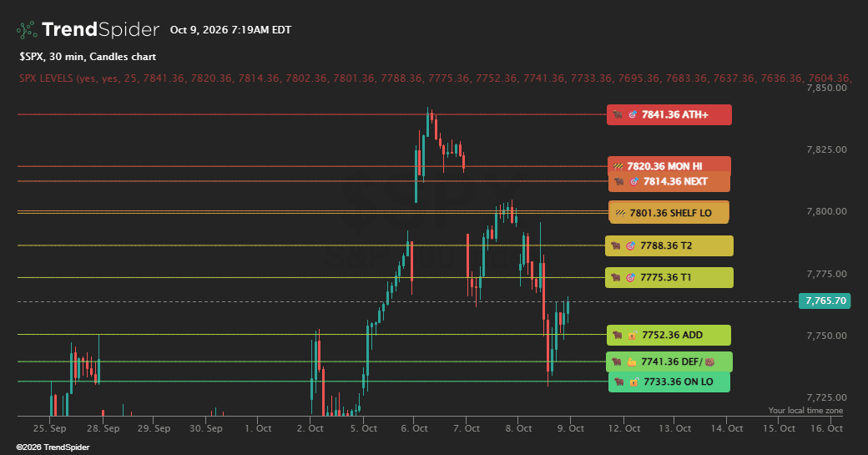Click the "$SPX, 30 min, Candles chart" title

coord(88,57)
